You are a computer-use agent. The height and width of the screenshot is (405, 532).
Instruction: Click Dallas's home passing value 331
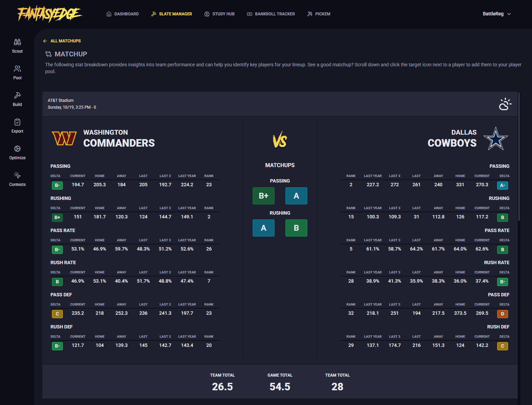click(x=460, y=185)
